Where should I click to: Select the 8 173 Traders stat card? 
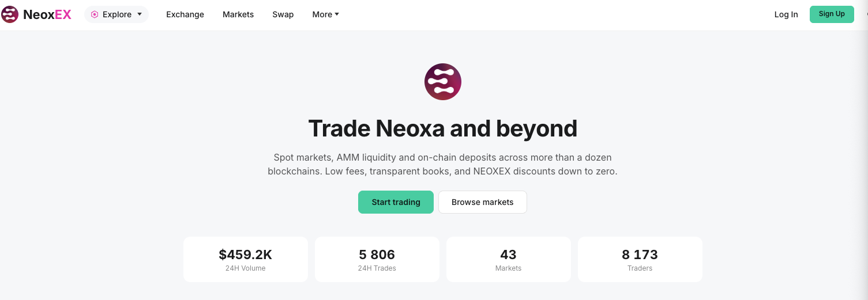click(640, 260)
